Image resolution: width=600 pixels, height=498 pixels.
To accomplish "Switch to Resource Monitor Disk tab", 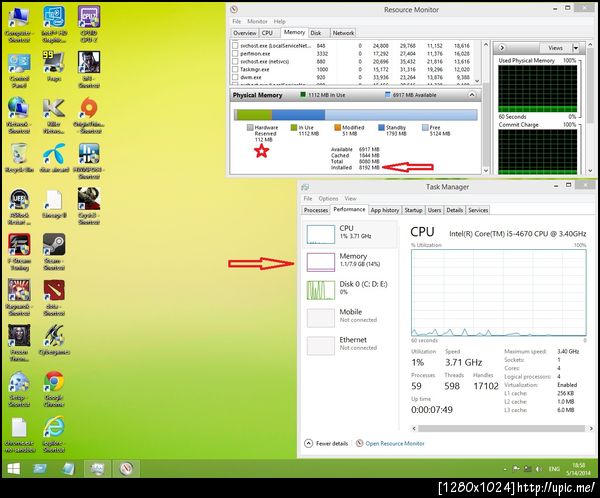I will click(x=316, y=33).
